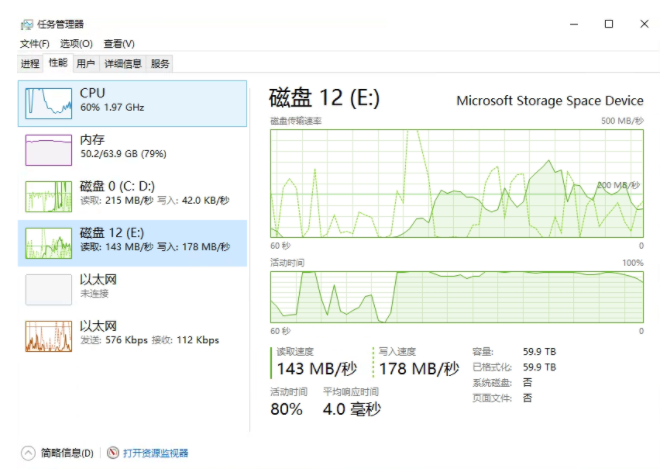The height and width of the screenshot is (475, 668).
Task: Click the 磁盘传输速率 transfer rate graph
Action: click(457, 183)
